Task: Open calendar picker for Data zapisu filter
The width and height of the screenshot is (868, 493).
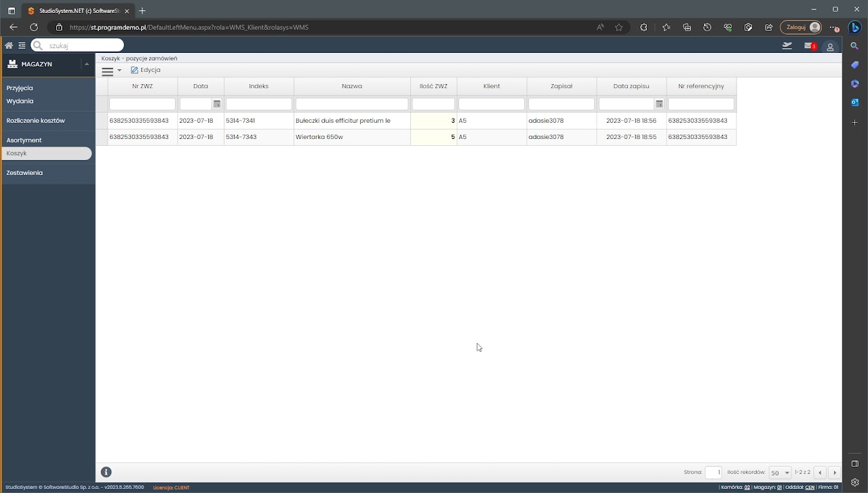Action: tap(659, 104)
